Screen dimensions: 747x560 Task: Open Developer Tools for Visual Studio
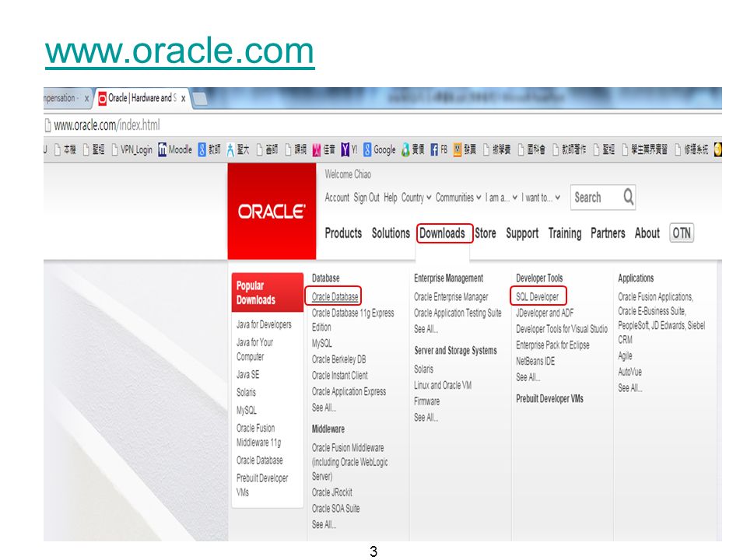(562, 329)
